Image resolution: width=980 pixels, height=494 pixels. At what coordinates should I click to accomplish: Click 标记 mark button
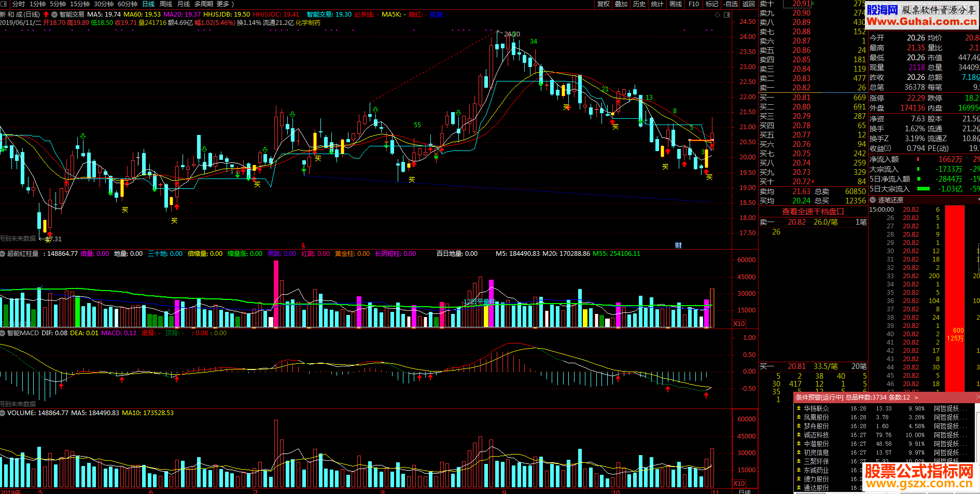[712, 4]
